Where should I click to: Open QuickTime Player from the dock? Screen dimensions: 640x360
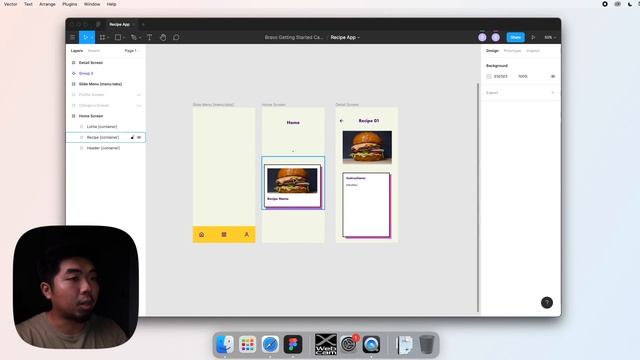tap(371, 344)
